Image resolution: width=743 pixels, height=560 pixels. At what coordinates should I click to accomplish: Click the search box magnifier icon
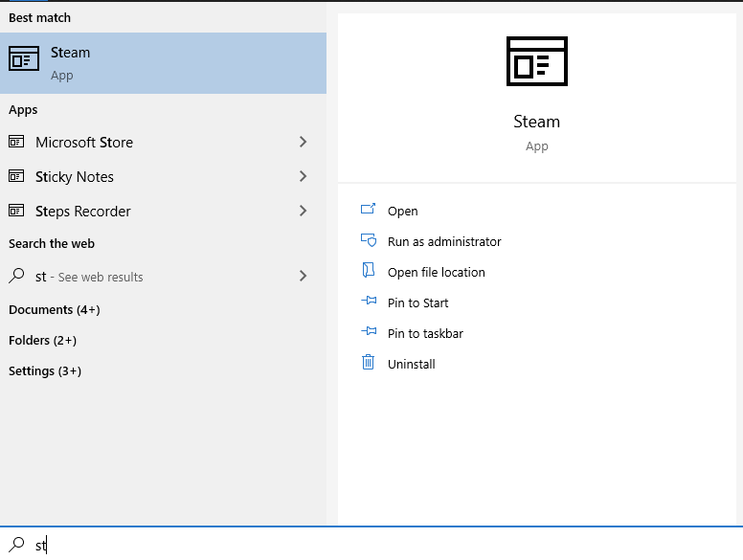pyautogui.click(x=16, y=545)
